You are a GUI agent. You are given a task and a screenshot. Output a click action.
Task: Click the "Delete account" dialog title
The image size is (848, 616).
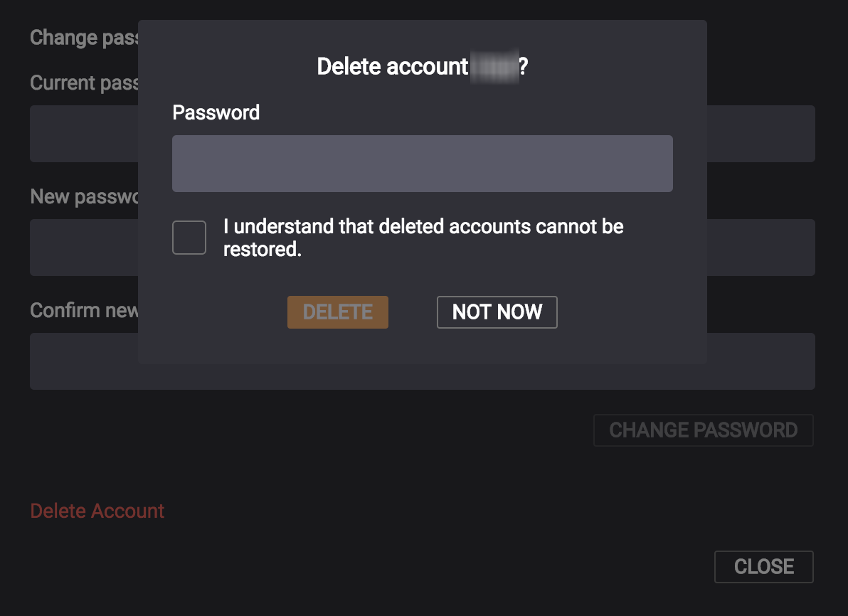(x=392, y=67)
